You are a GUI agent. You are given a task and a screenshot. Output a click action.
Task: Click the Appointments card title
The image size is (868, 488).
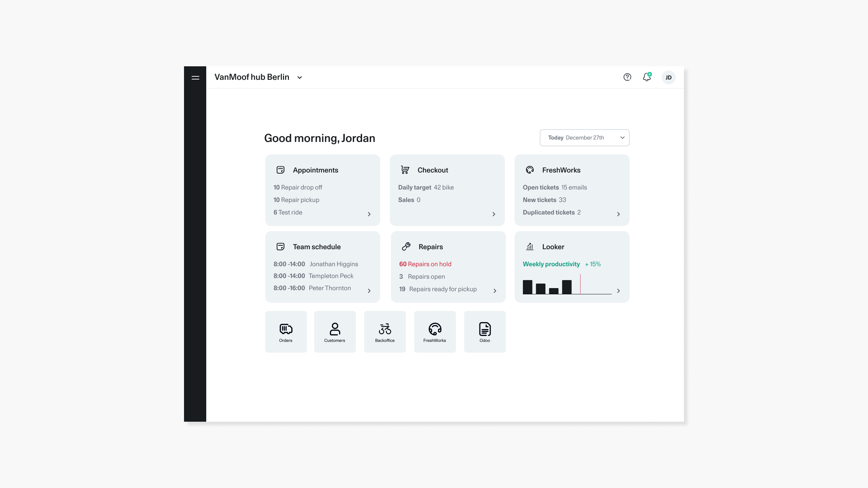[316, 170]
